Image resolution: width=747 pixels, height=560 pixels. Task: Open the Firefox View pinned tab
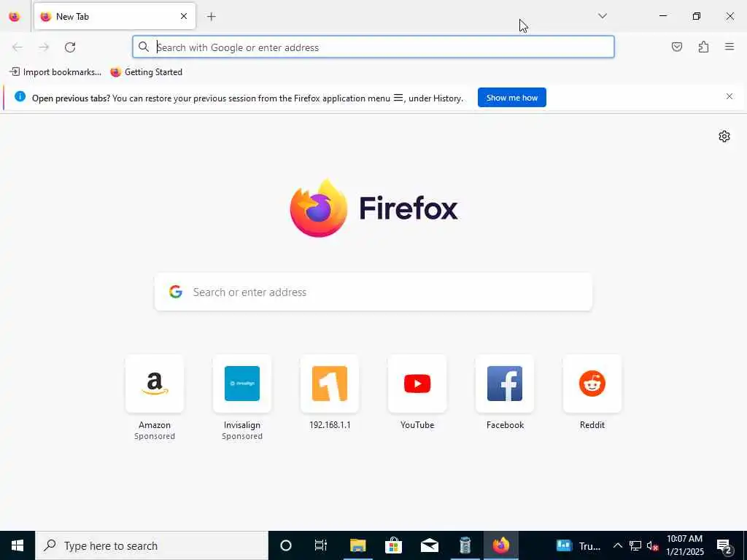[15, 17]
